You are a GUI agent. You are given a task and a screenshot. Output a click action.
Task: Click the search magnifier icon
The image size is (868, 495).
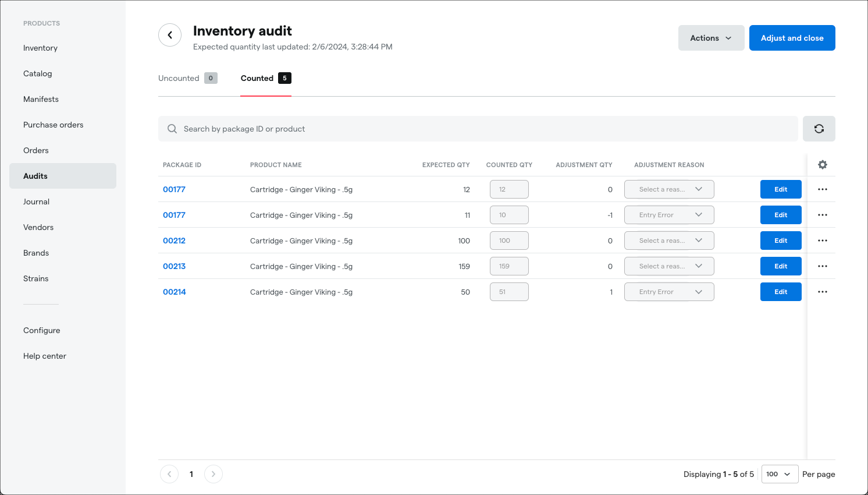(x=172, y=129)
